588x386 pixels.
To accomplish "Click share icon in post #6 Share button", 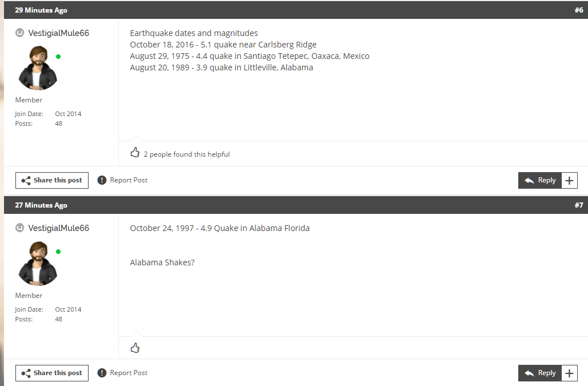I will pos(26,181).
